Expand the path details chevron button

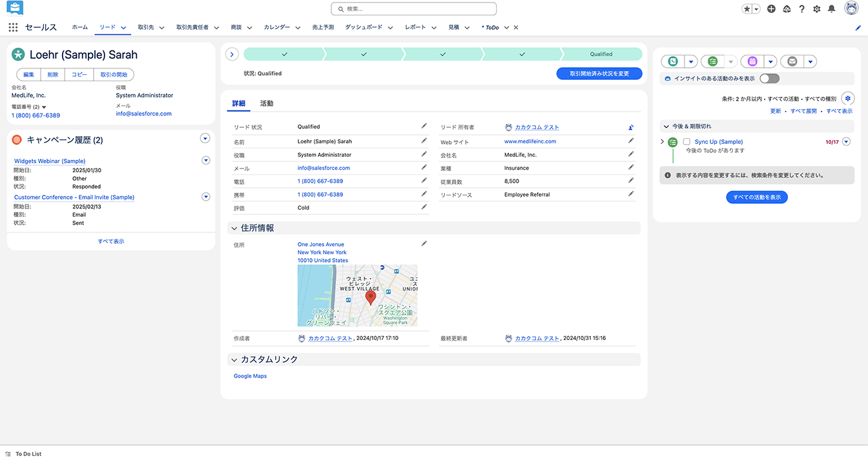pyautogui.click(x=232, y=54)
